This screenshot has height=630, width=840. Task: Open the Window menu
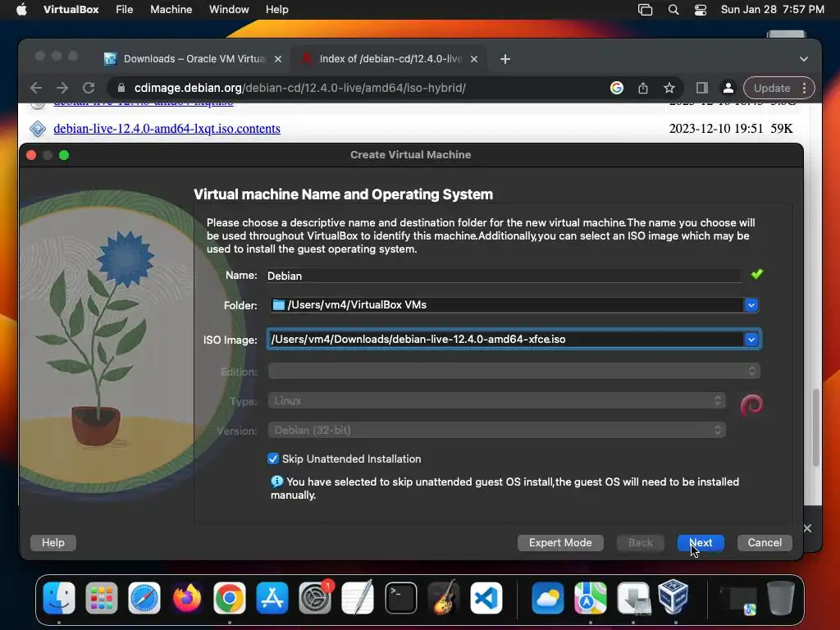pos(229,9)
